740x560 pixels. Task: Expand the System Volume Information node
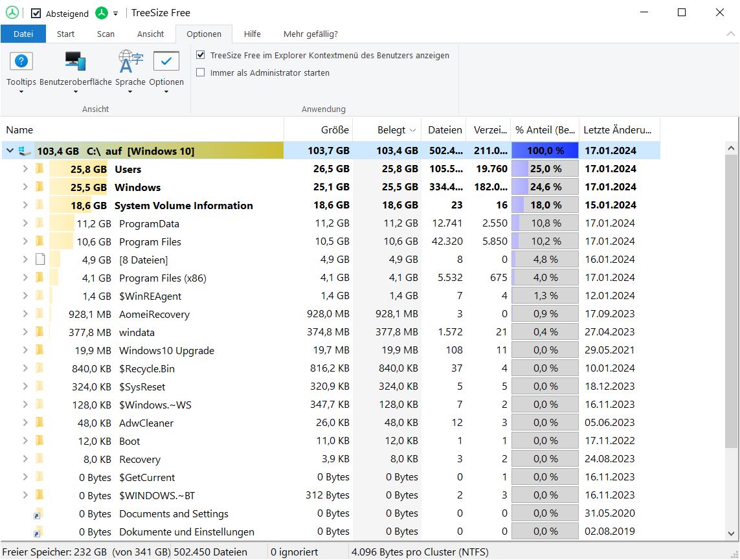pos(25,205)
